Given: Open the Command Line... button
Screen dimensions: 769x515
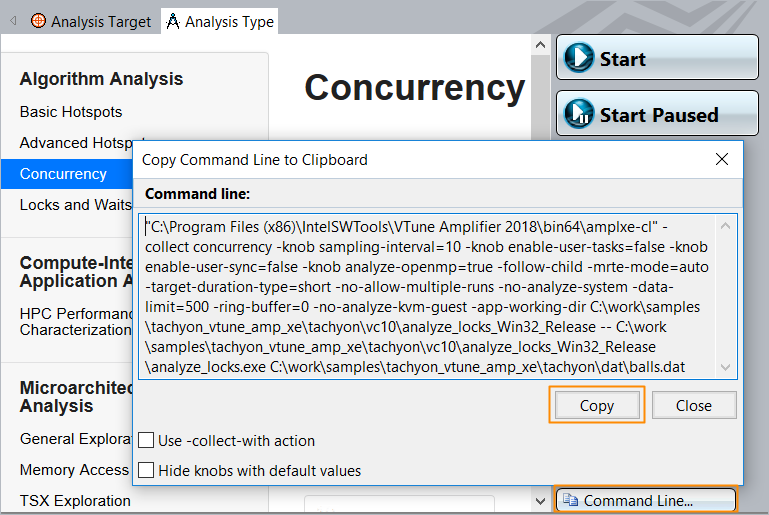Looking at the screenshot, I should tap(645, 500).
